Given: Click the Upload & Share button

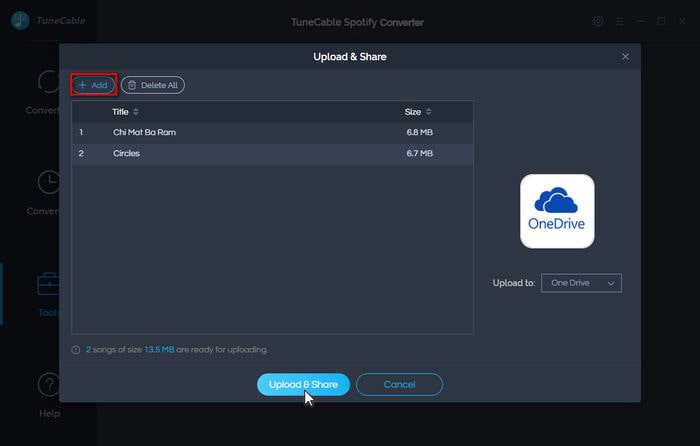Looking at the screenshot, I should 303,384.
